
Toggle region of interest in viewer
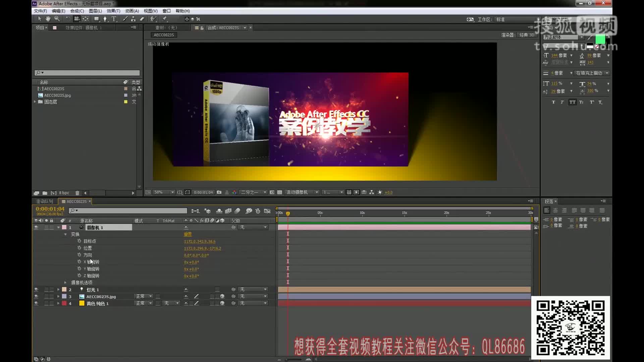272,192
